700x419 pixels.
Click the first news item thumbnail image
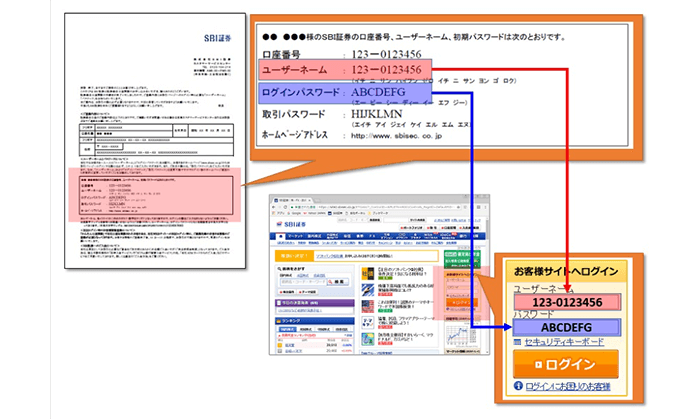[x=368, y=273]
